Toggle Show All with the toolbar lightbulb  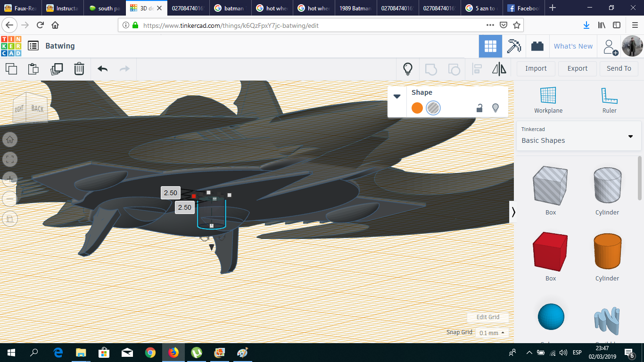coord(408,69)
